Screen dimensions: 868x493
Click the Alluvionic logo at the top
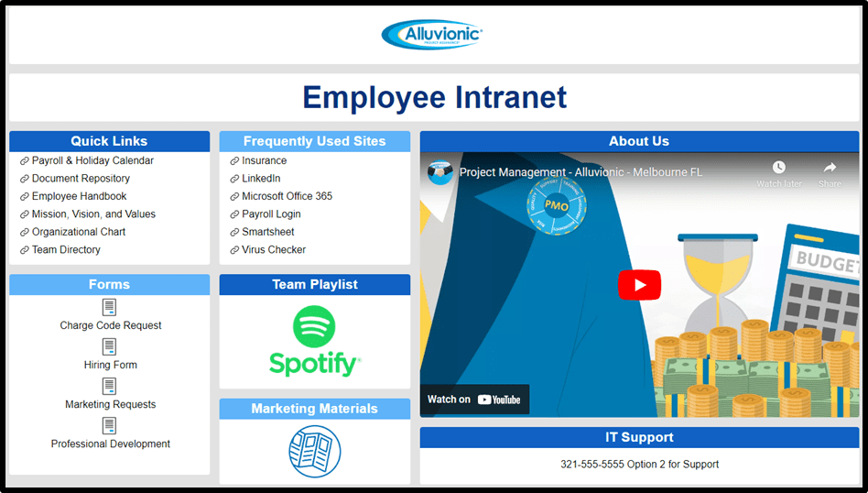(x=432, y=34)
